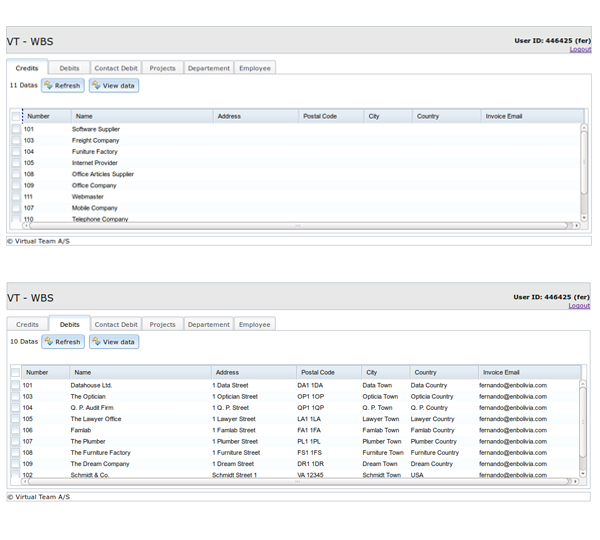Tick checkbox for Office Company row
600x540 pixels.
coord(16,185)
